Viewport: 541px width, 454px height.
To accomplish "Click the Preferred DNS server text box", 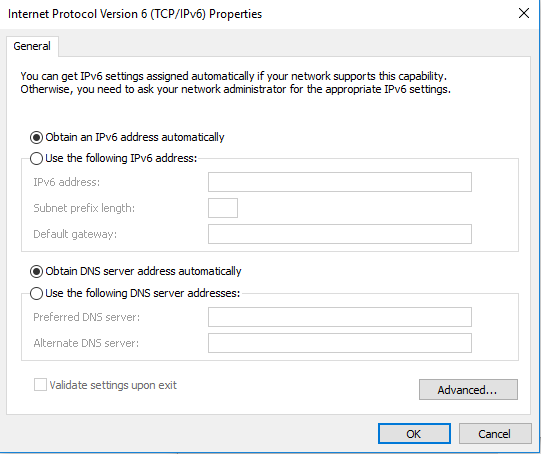I will (340, 317).
